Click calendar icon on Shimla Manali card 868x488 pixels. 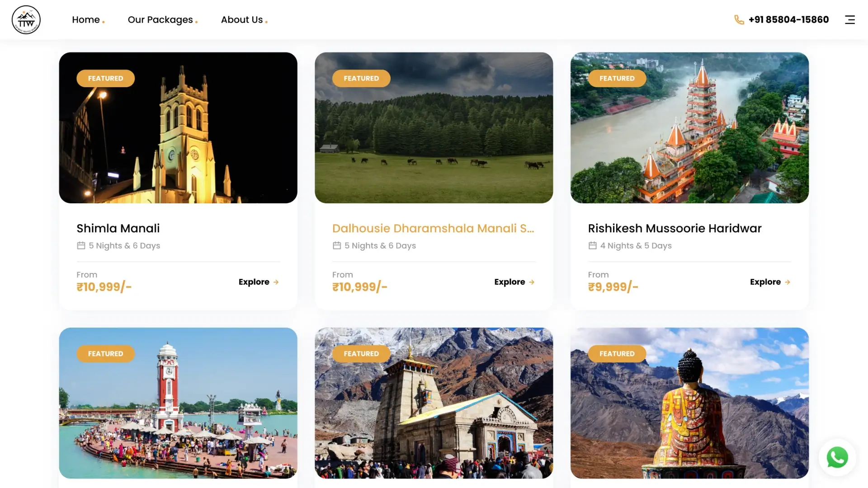coord(81,245)
